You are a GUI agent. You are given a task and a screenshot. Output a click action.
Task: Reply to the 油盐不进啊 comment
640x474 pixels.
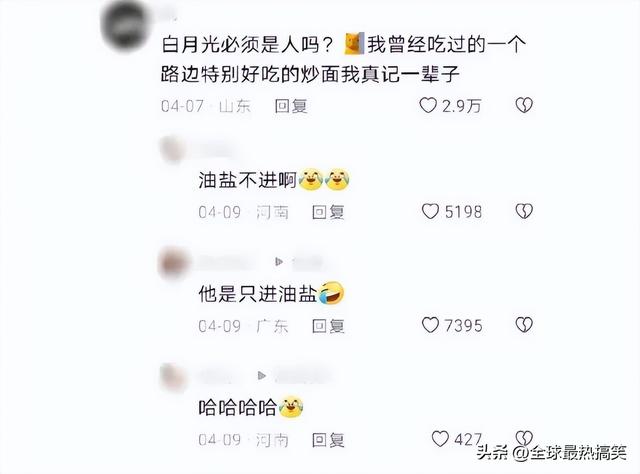point(328,212)
